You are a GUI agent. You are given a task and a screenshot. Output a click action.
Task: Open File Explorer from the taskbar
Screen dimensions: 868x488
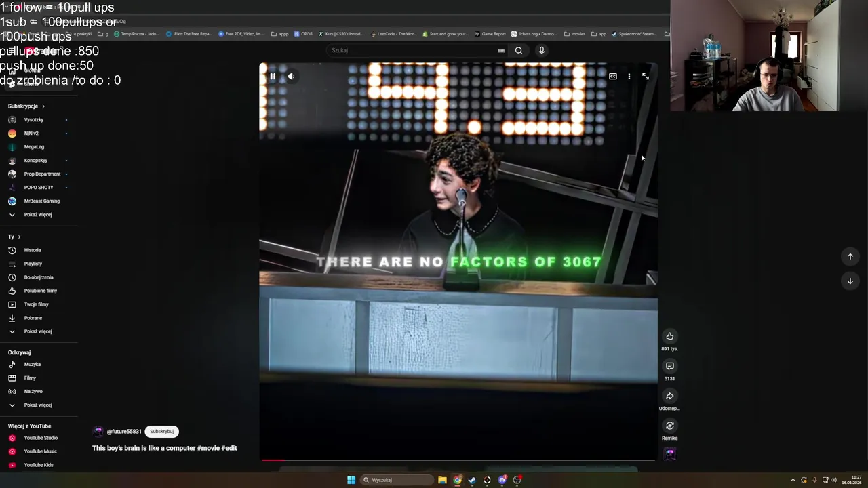coord(442,480)
